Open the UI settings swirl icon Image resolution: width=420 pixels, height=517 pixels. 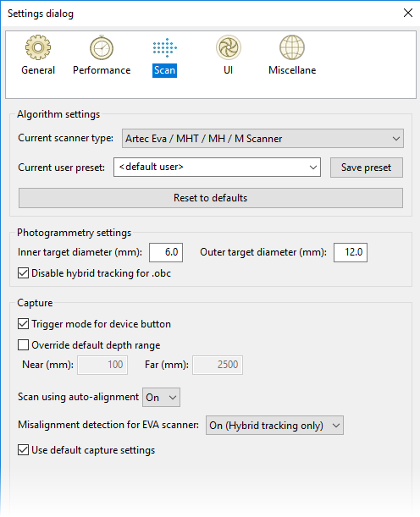[x=229, y=47]
